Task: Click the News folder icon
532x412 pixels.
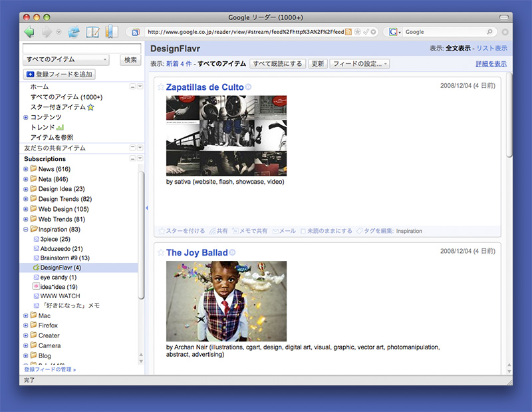Action: [33, 168]
